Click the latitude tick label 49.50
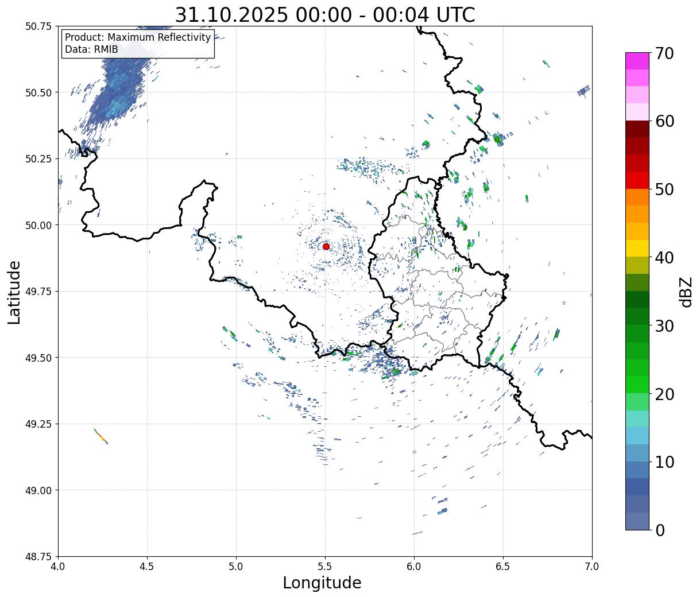 38,358
